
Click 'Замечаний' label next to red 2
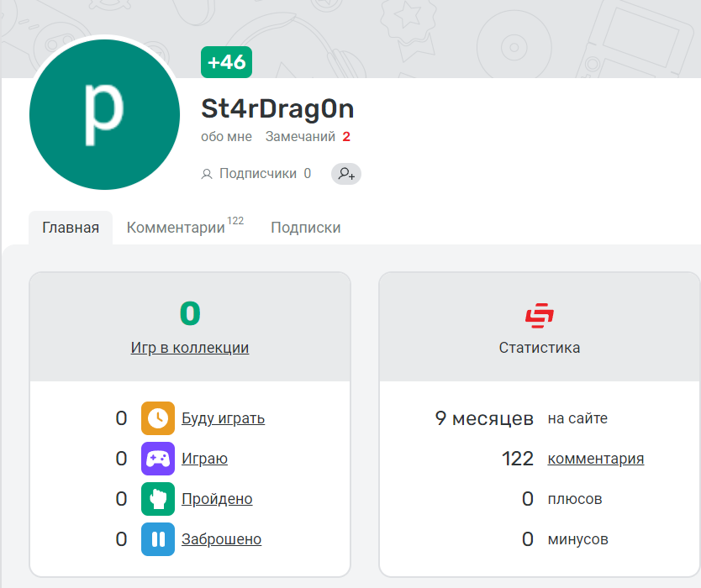(300, 136)
